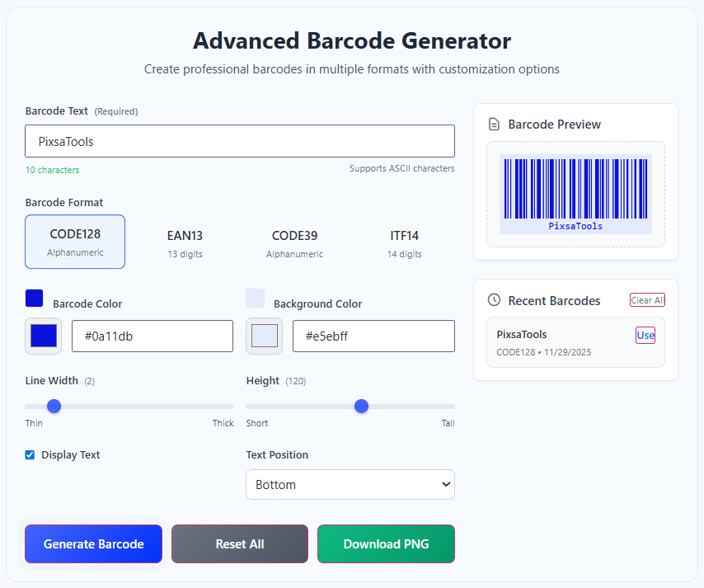704x588 pixels.
Task: Click the PixsaTools recent barcode entry name
Action: coord(522,335)
